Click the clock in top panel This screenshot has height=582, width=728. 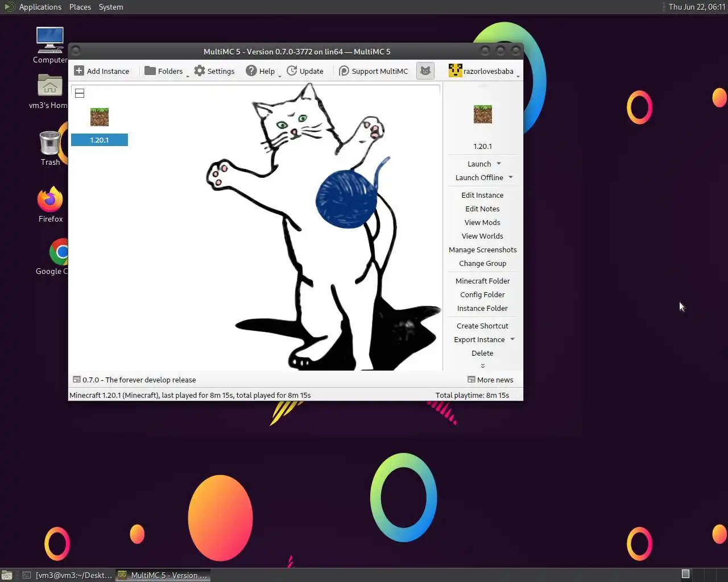(x=697, y=7)
